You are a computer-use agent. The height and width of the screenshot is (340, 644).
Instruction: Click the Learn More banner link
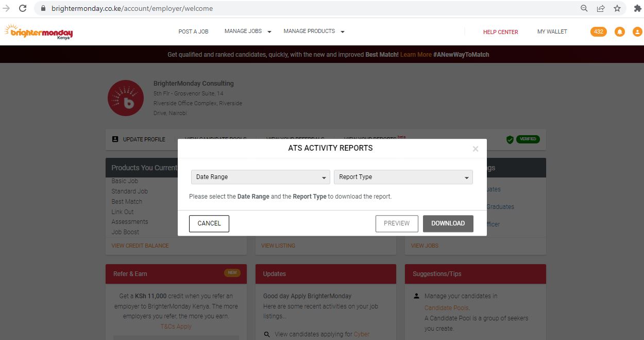[416, 55]
